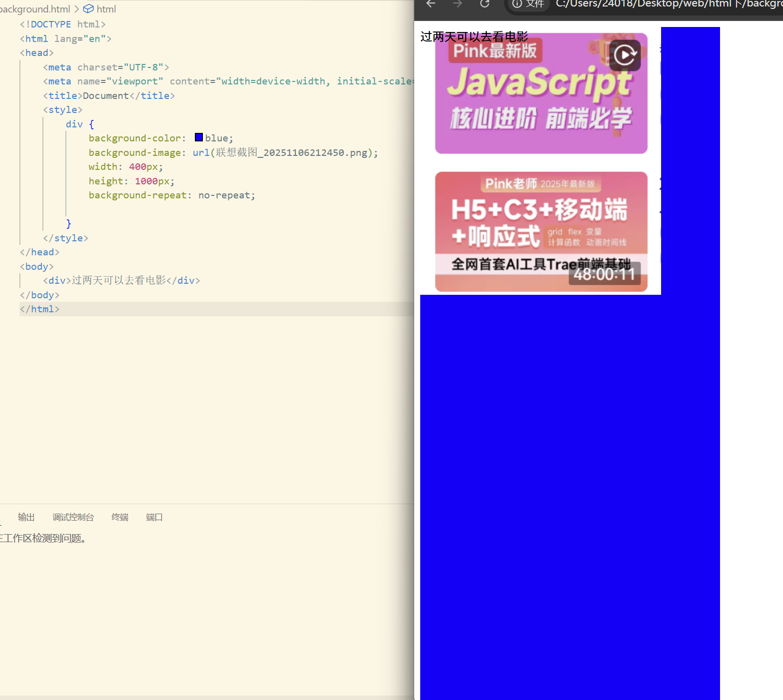Click the 48:00:11 duration badge
Viewport: 783px width, 700px height.
click(x=605, y=274)
